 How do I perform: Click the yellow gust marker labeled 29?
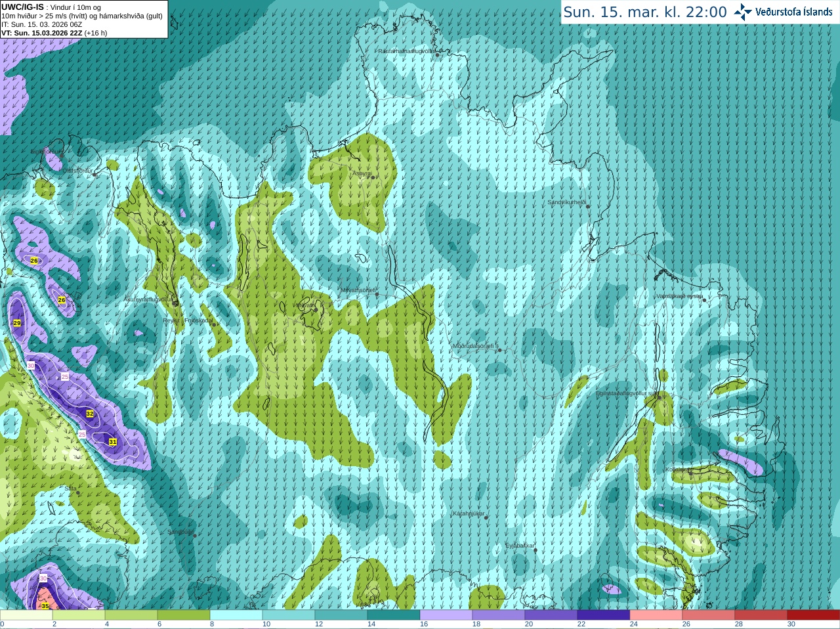17,323
